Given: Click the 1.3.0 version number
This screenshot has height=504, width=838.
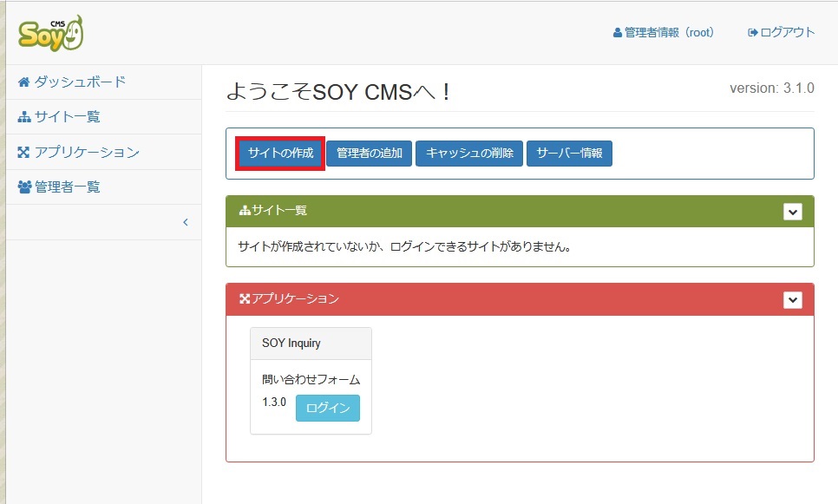Looking at the screenshot, I should (274, 402).
